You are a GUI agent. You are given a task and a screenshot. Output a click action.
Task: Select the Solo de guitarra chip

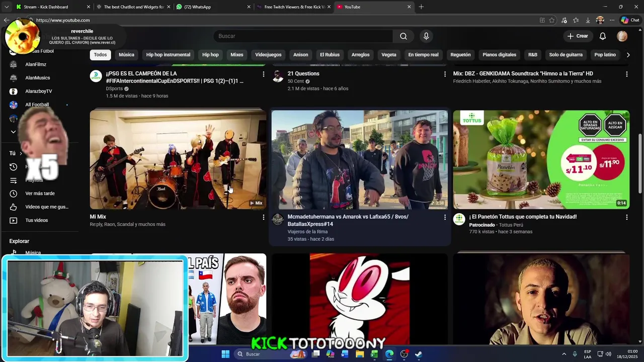coord(566,55)
